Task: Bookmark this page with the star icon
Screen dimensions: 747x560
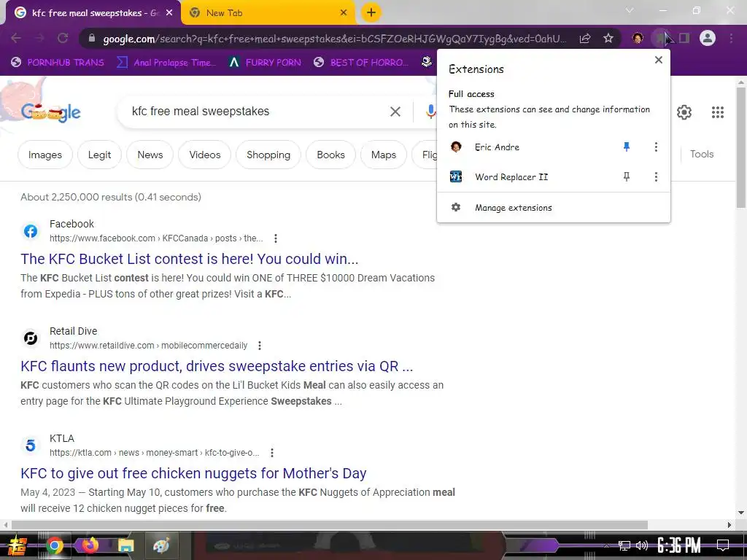Action: click(x=608, y=38)
